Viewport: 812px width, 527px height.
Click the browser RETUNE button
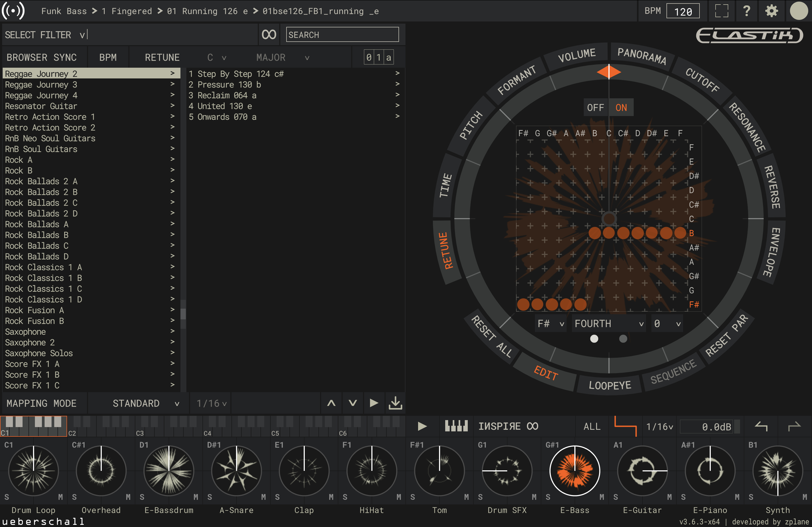[x=162, y=57]
